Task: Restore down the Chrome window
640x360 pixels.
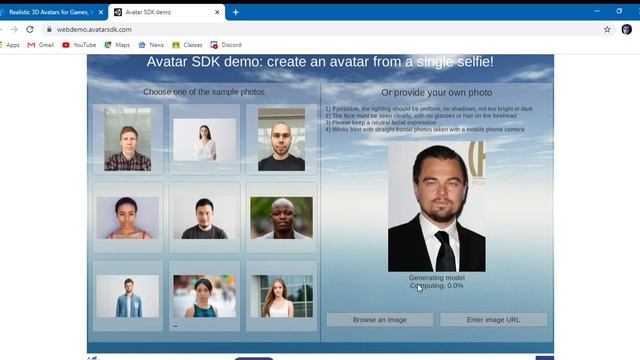Action: pyautogui.click(x=619, y=11)
